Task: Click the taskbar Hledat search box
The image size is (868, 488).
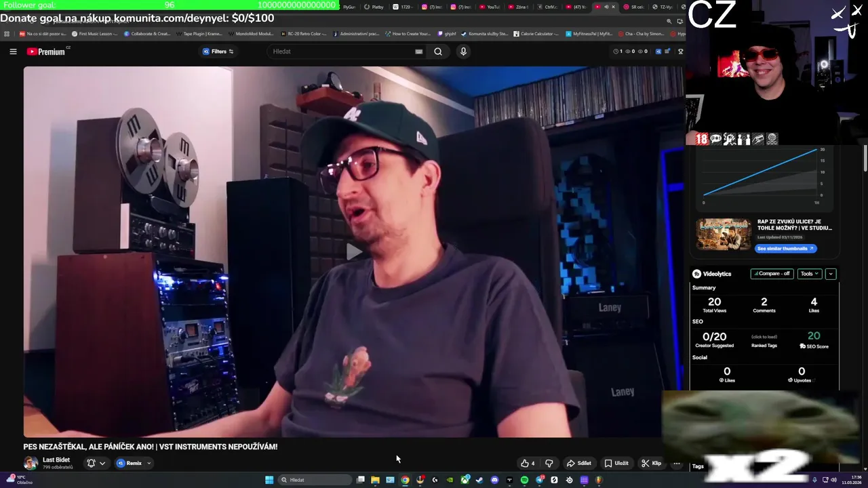Action: click(315, 480)
